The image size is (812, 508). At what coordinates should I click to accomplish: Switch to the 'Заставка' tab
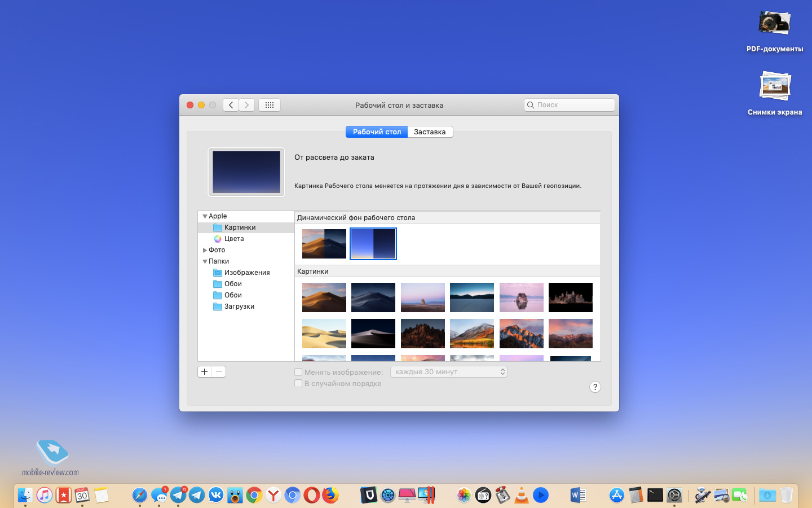(x=430, y=132)
